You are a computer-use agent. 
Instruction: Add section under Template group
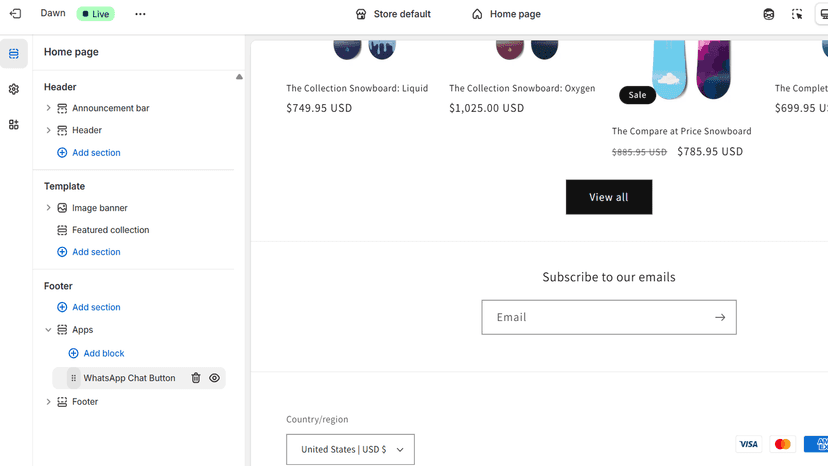click(89, 252)
